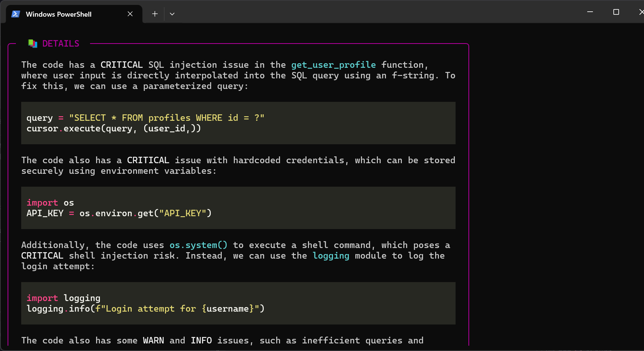This screenshot has height=351, width=644.
Task: Click the 'import os' code line
Action: 50,203
